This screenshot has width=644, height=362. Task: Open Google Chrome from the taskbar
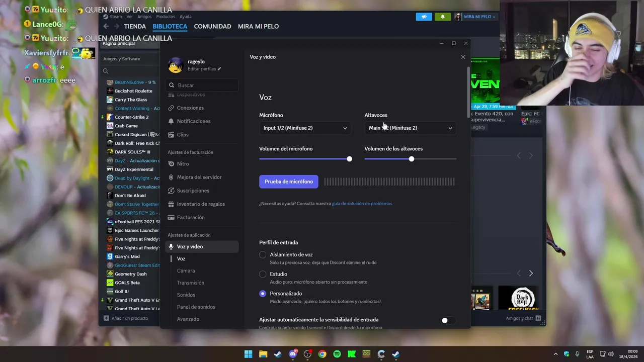coord(322,354)
